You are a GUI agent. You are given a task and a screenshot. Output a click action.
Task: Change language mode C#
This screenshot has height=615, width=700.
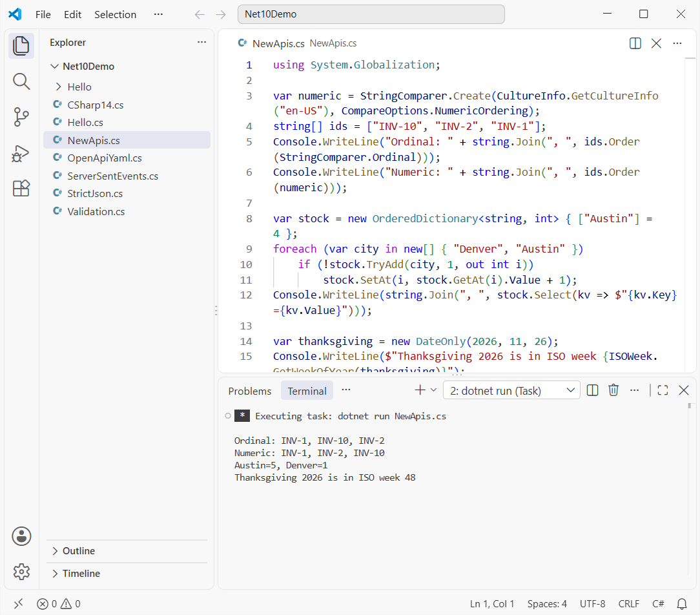pos(658,604)
